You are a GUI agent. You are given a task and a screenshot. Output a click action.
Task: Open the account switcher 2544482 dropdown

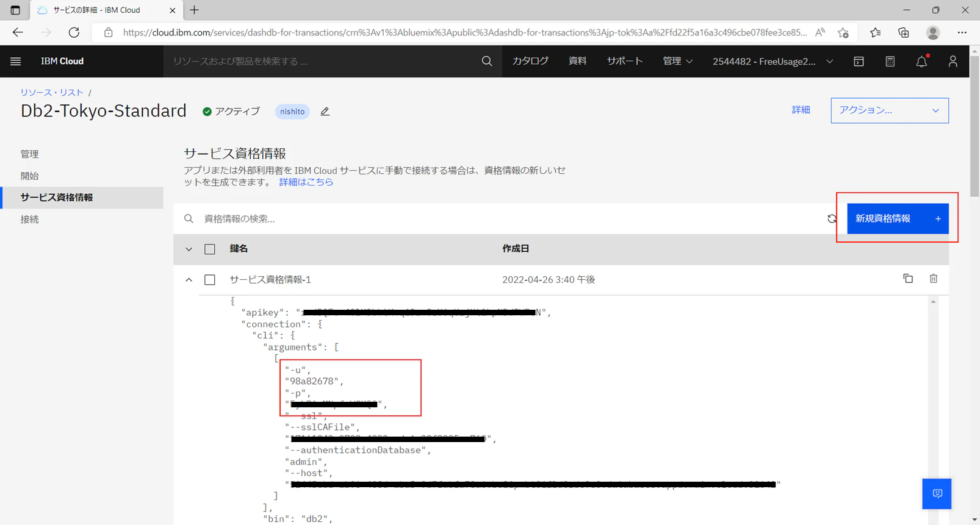tap(773, 61)
